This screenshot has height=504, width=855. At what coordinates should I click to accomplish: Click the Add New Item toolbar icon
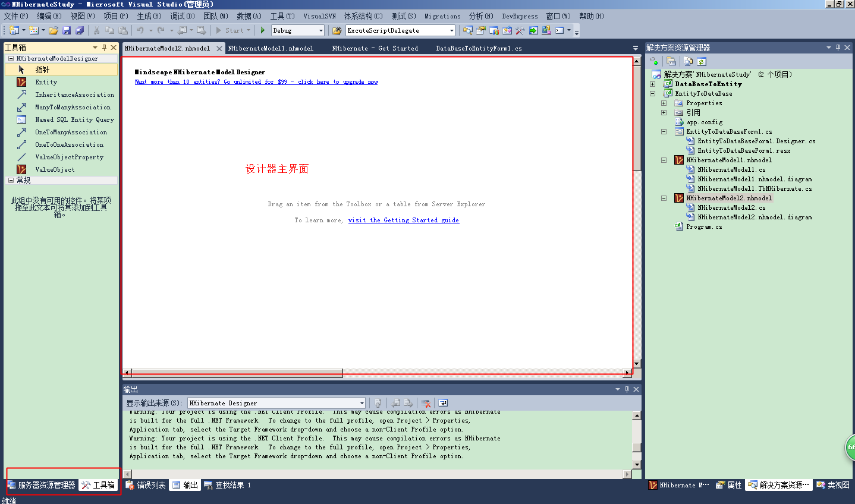34,30
